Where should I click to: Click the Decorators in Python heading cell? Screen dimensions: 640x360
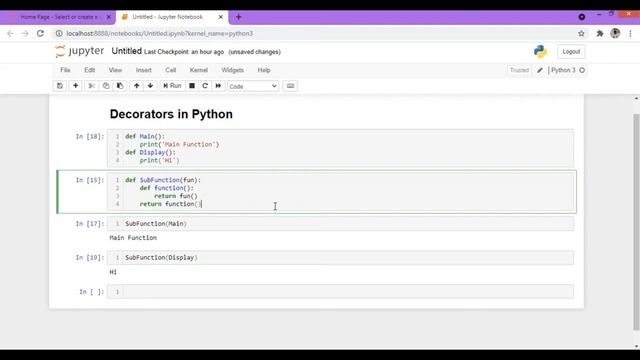[x=171, y=114]
